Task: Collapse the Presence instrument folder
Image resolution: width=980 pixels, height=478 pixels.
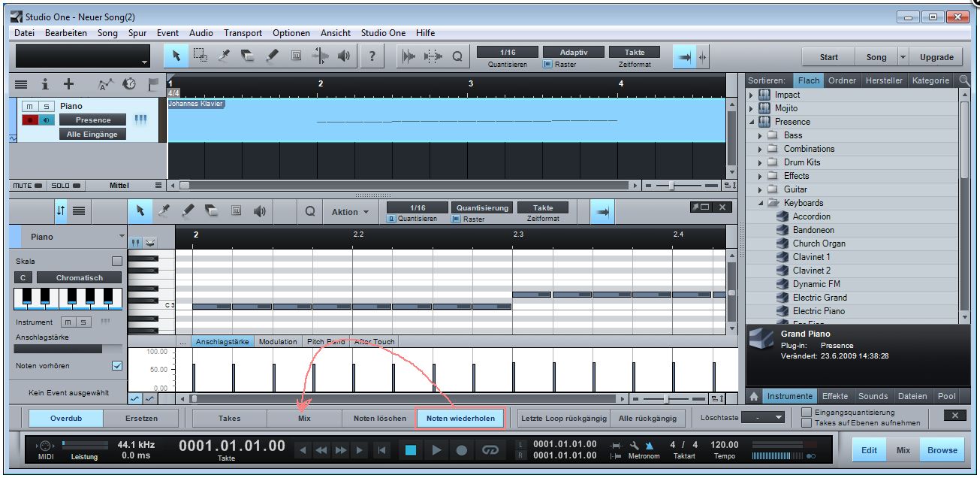Action: click(x=750, y=122)
